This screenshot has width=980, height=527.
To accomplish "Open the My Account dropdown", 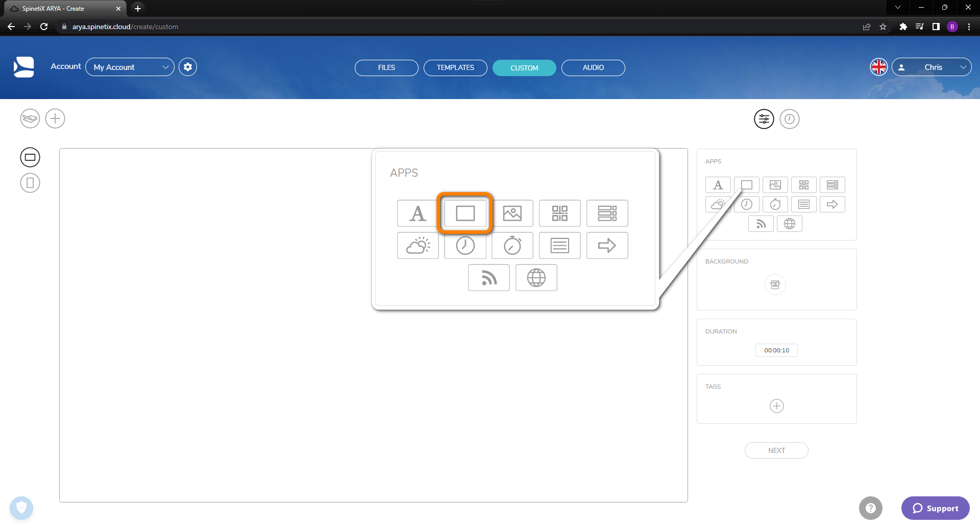I will coord(130,67).
